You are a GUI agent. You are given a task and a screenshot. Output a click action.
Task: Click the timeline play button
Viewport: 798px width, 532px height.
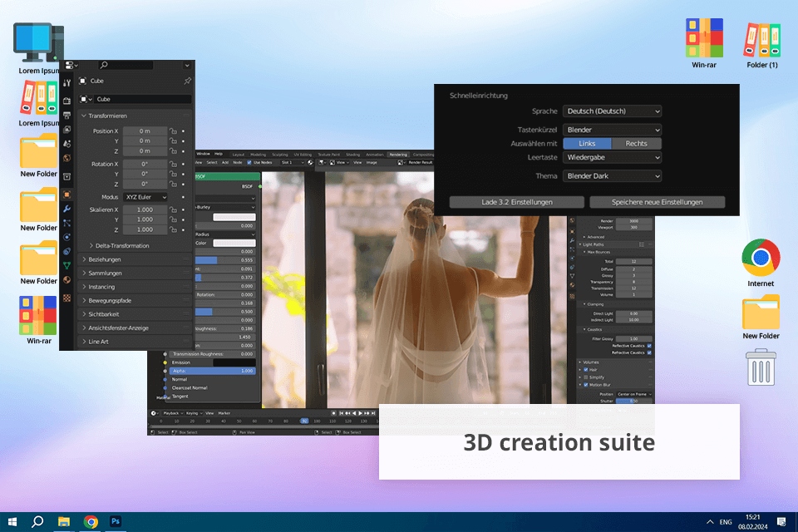pyautogui.click(x=360, y=413)
